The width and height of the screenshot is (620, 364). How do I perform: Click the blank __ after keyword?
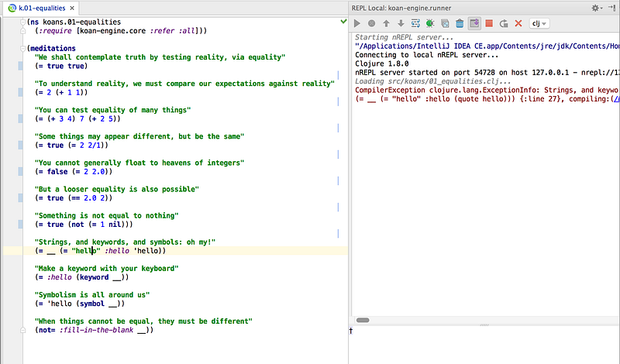coord(117,277)
